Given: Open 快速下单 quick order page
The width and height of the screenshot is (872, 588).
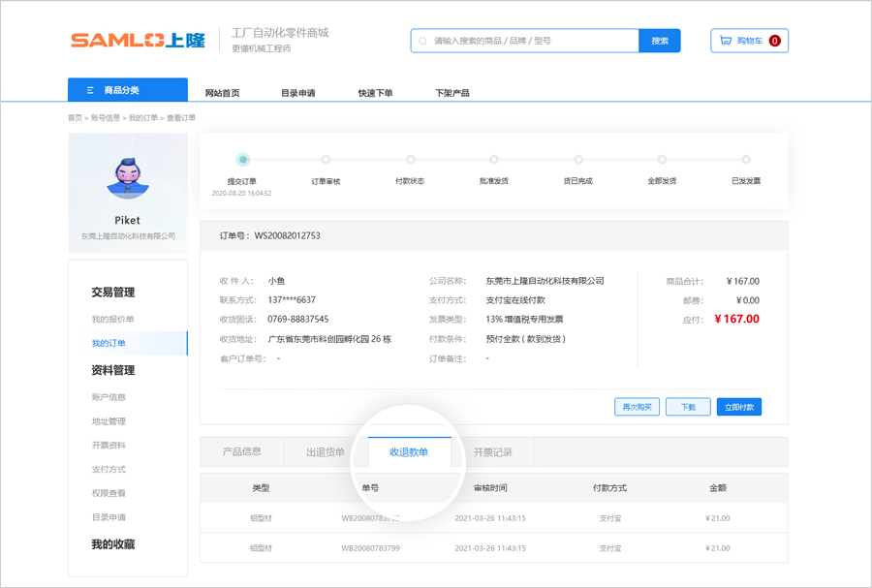Looking at the screenshot, I should pos(375,93).
